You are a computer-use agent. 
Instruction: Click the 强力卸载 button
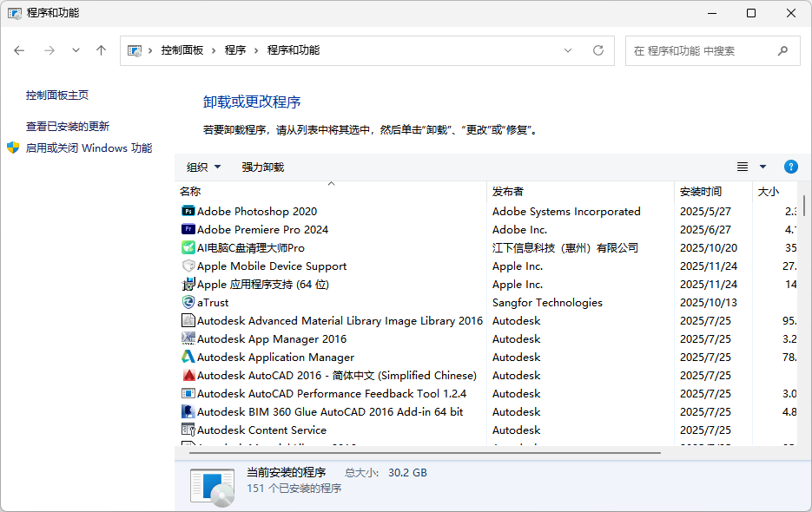point(262,167)
